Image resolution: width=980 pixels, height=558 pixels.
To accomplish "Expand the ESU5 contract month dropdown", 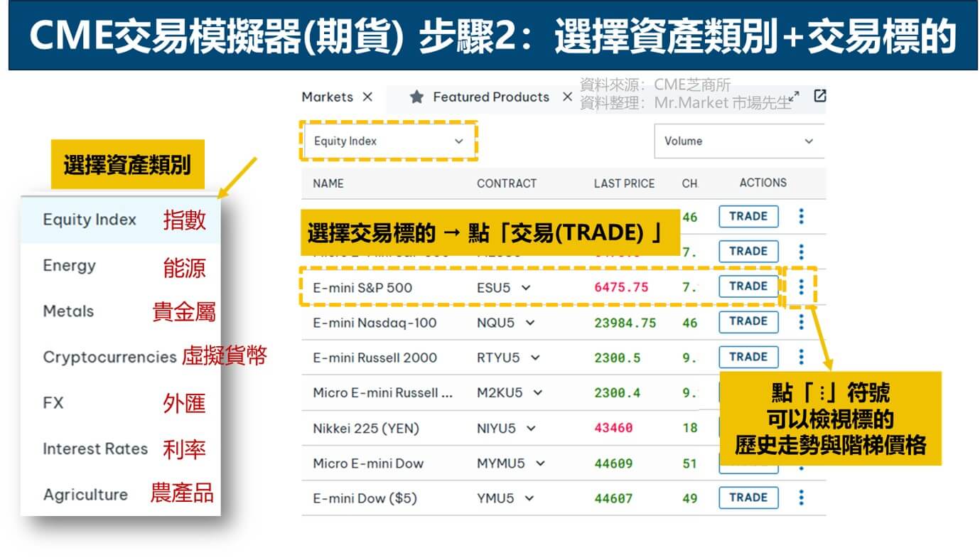I will click(x=526, y=287).
